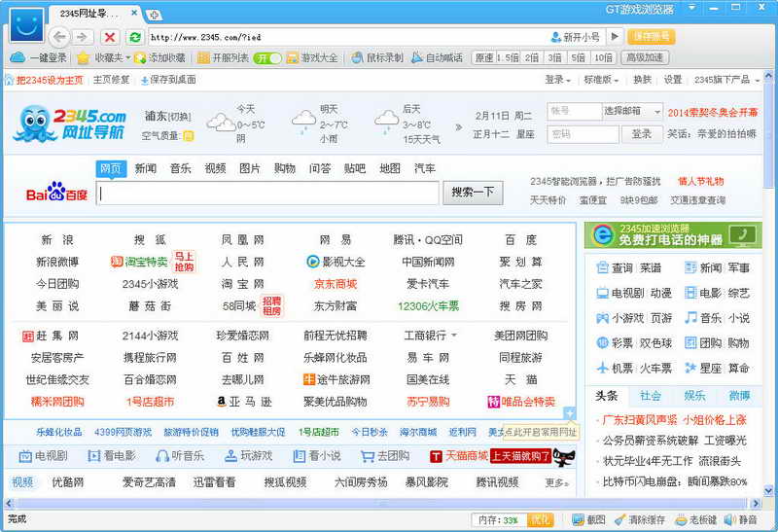Image resolution: width=778 pixels, height=532 pixels.
Task: Select 2倍 speed option
Action: (x=532, y=58)
